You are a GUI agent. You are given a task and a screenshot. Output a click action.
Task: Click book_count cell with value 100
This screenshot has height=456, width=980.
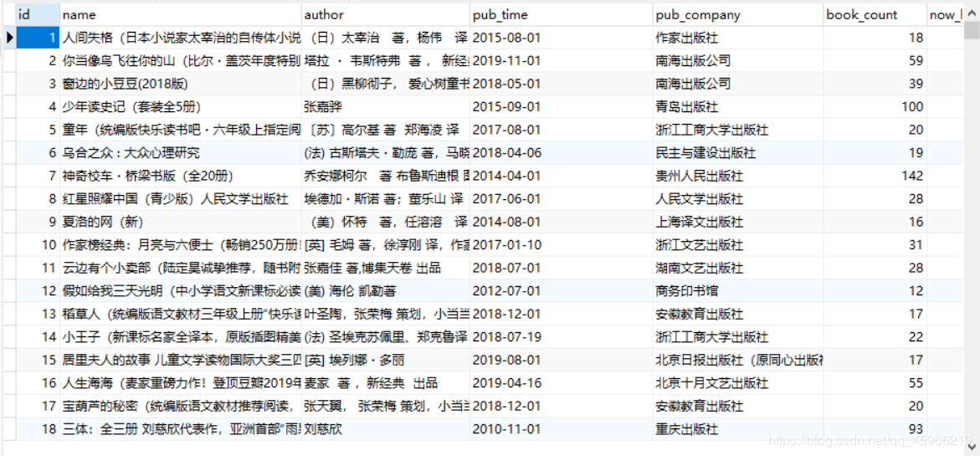coord(875,107)
